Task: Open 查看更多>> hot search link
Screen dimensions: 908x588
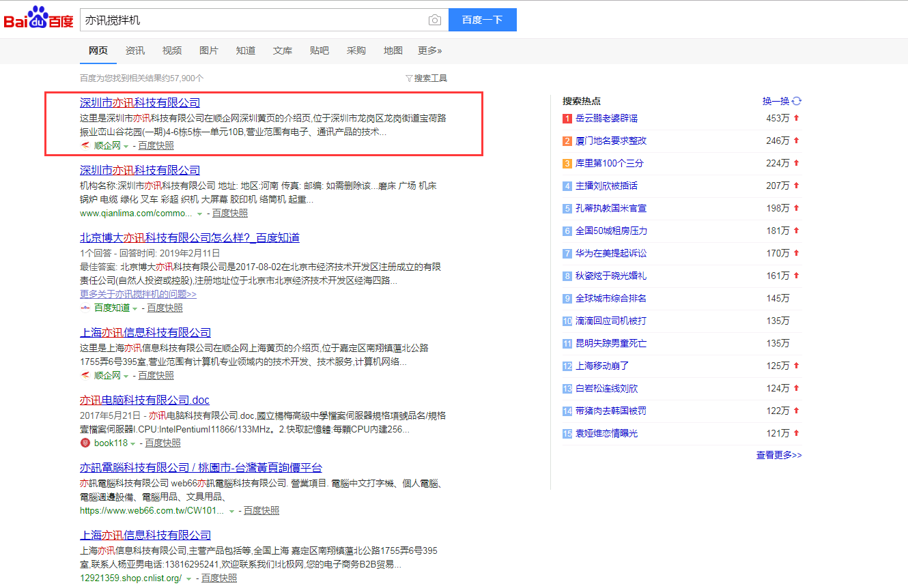Action: (779, 455)
